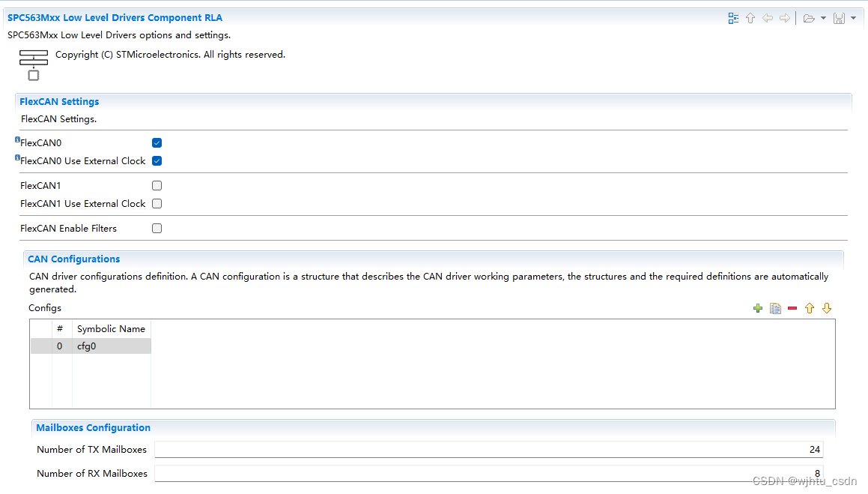Enable FlexCAN1 Use External Clock
The image size is (868, 494).
tap(157, 204)
